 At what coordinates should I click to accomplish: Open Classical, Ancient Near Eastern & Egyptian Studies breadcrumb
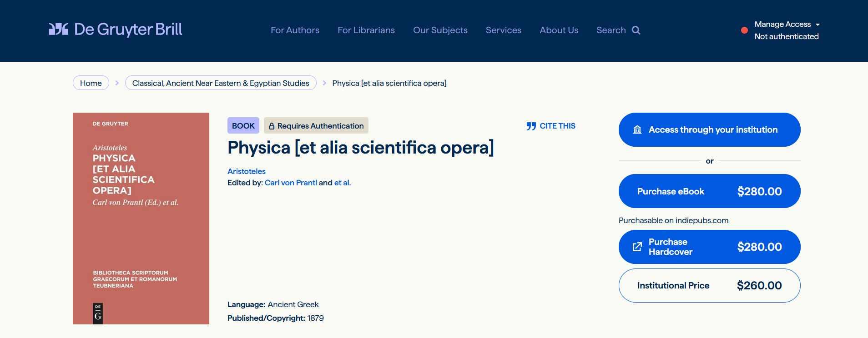(x=221, y=83)
